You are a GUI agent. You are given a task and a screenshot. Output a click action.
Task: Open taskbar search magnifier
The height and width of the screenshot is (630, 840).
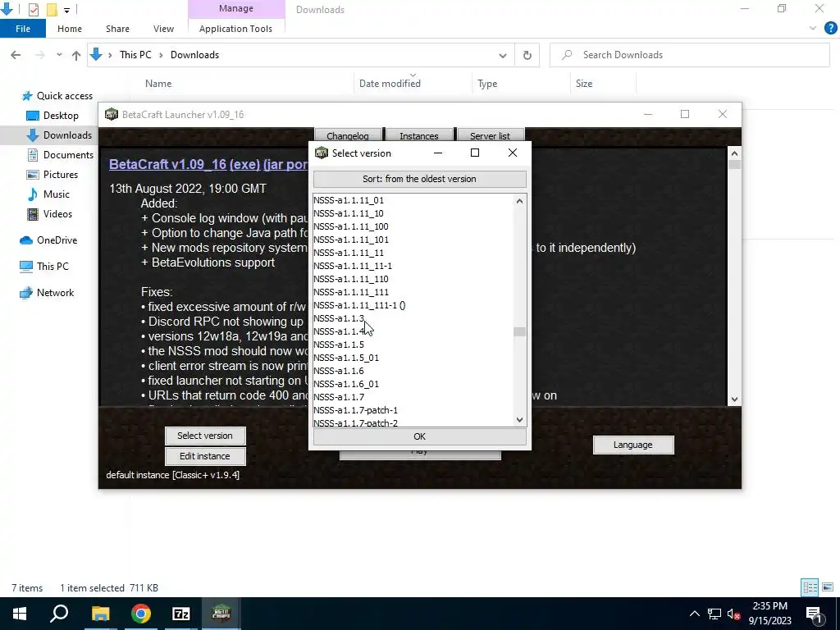coord(59,614)
